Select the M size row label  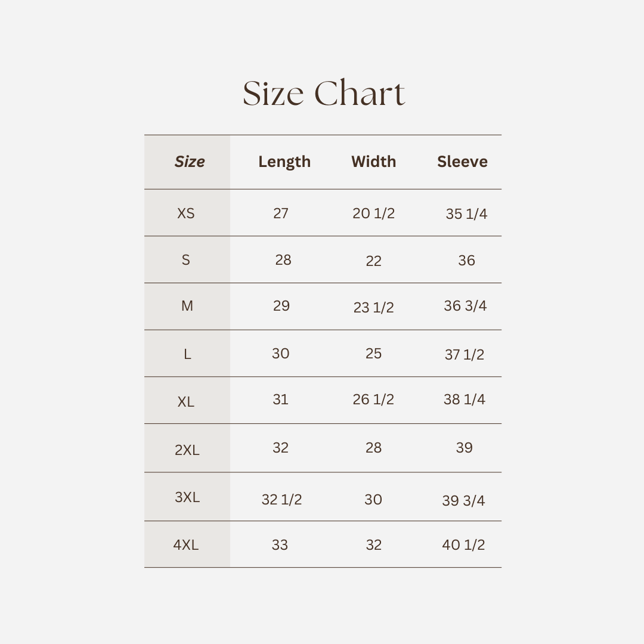pyautogui.click(x=187, y=306)
